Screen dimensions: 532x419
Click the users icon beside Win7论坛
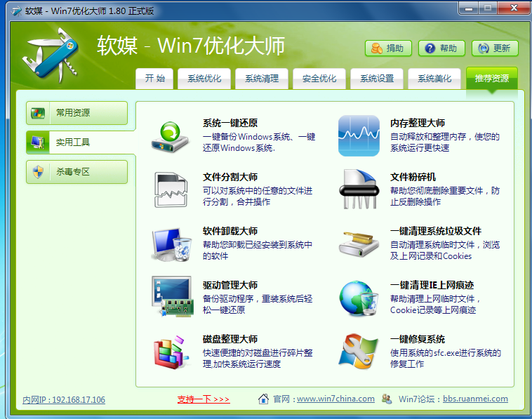tap(387, 399)
